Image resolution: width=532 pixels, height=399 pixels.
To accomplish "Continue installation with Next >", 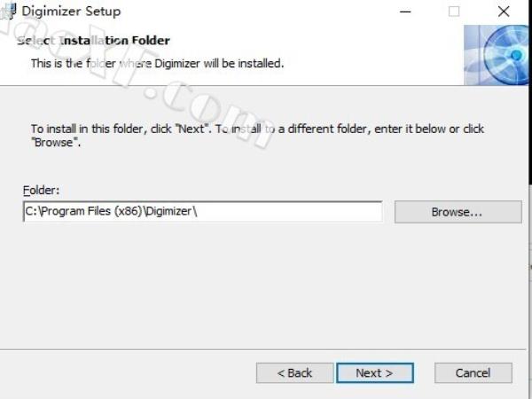I will tap(374, 373).
